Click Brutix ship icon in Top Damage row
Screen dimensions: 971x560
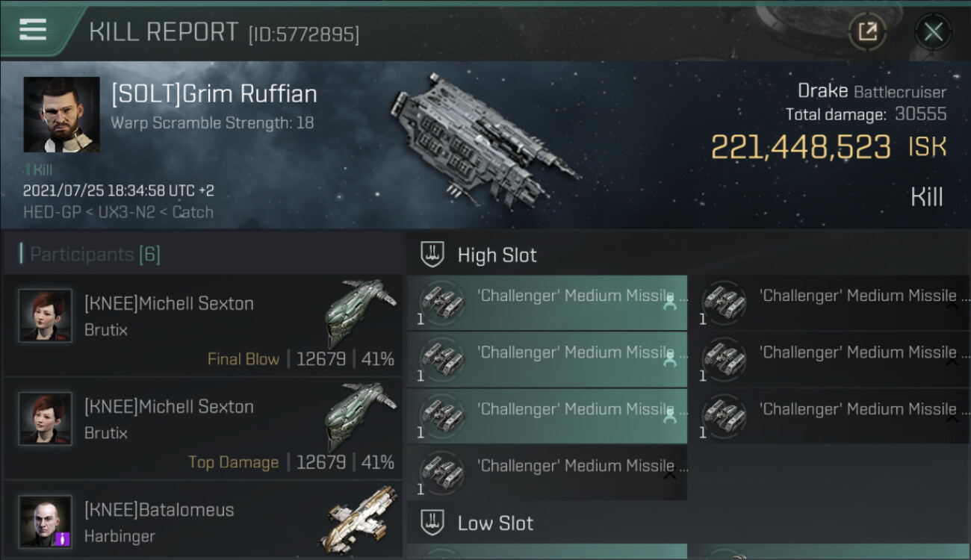[x=362, y=417]
